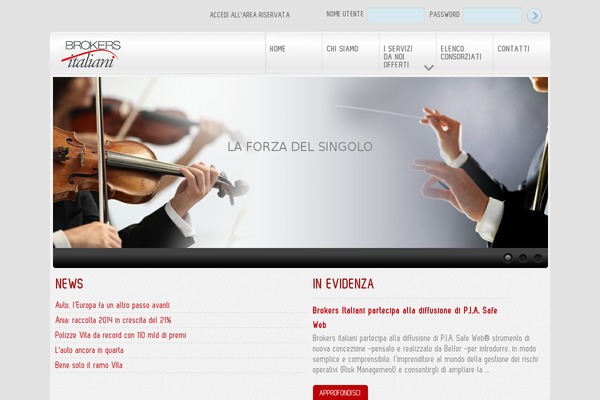The height and width of the screenshot is (400, 600).
Task: Open news 'Bene solo il ramo Vita'
Action: click(x=88, y=365)
